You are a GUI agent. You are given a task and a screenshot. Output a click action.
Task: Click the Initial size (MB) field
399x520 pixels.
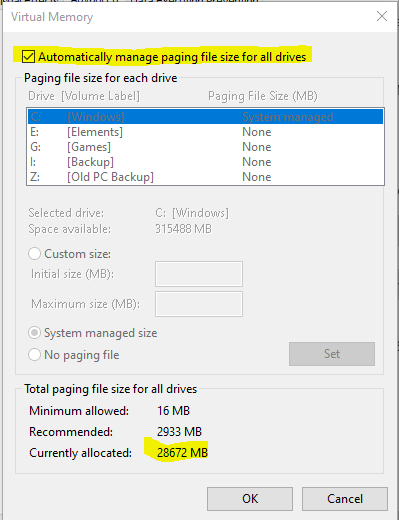click(x=199, y=274)
